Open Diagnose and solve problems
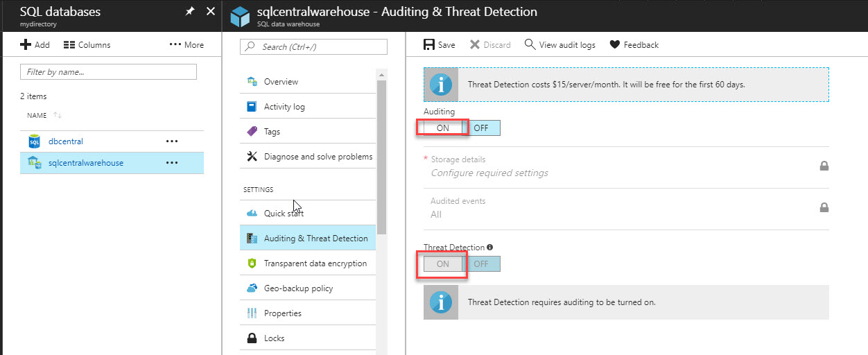Image resolution: width=868 pixels, height=355 pixels. tap(308, 157)
